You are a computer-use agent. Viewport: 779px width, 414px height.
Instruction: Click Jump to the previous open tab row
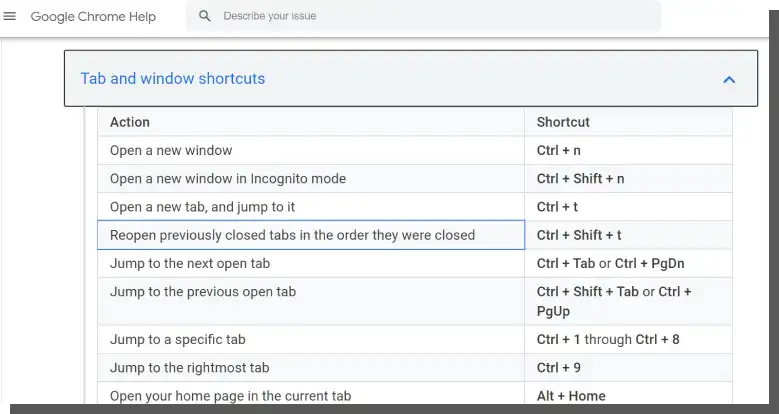point(415,302)
